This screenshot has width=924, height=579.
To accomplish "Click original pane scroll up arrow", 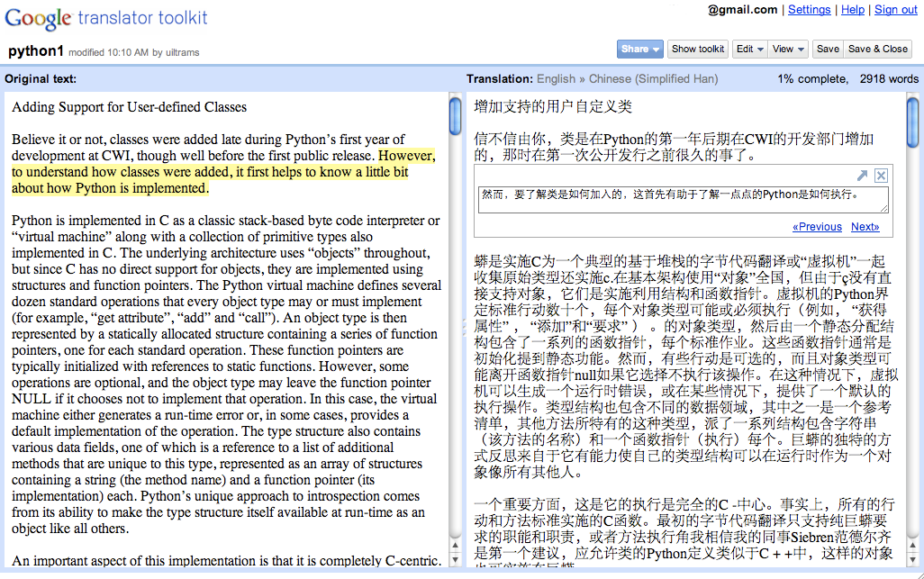I will coord(455,546).
